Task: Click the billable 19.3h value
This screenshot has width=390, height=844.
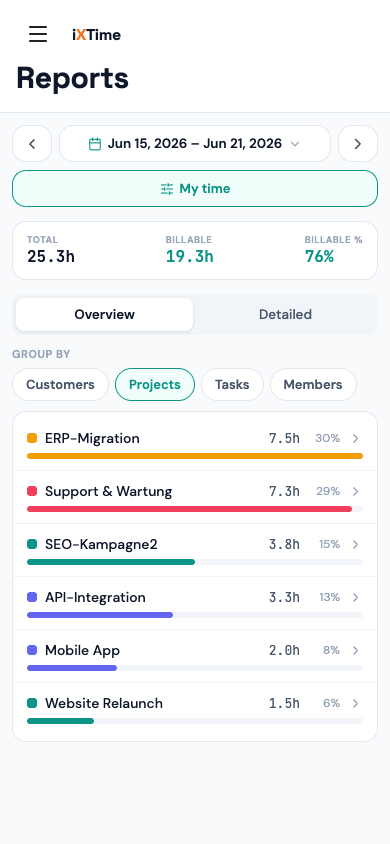Action: 189,257
